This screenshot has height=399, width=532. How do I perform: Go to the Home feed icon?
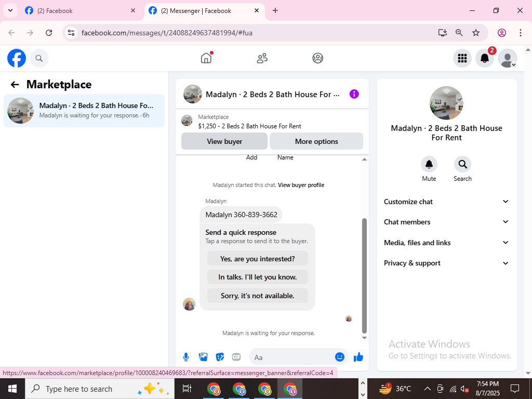click(206, 58)
